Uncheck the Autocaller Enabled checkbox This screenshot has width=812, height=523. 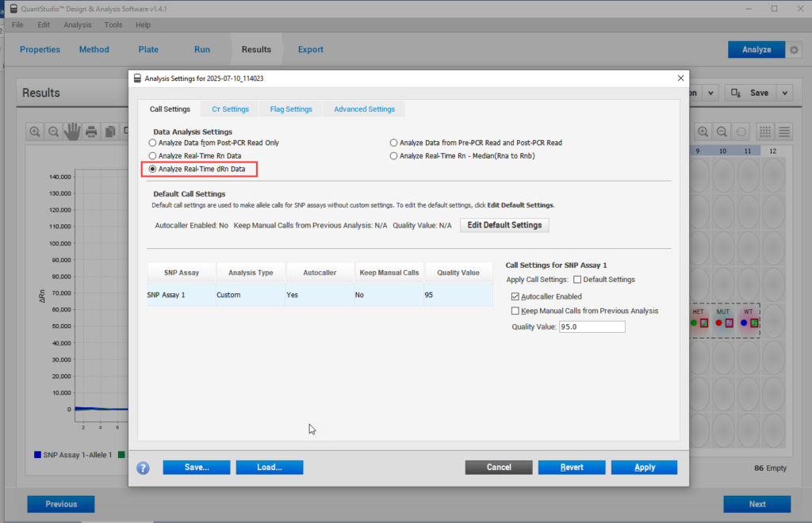[x=515, y=296]
